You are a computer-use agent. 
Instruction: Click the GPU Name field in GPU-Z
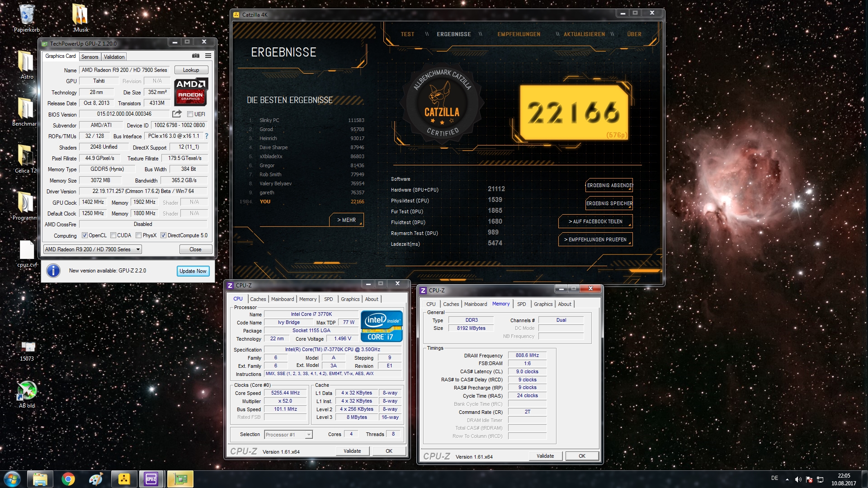tap(125, 70)
